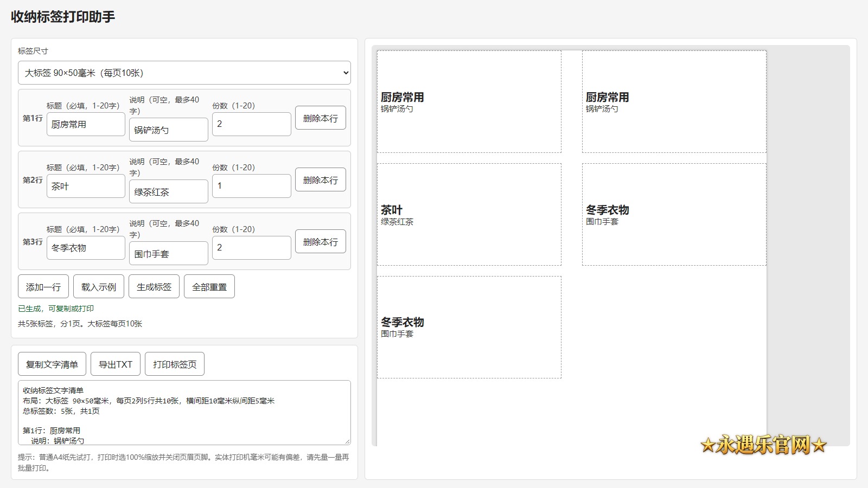Click the text area resize handle
This screenshot has width=868, height=488.
347,442
